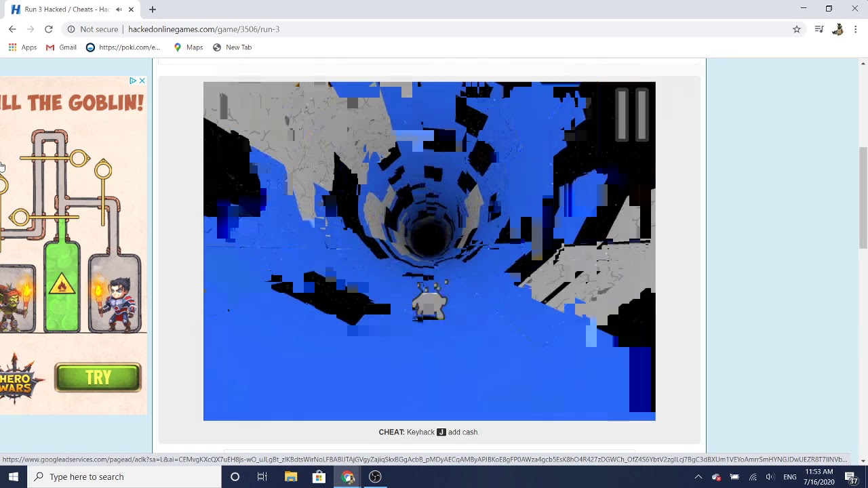Click the CHEAT Keyhack add cash text
This screenshot has height=488, width=868.
click(428, 432)
